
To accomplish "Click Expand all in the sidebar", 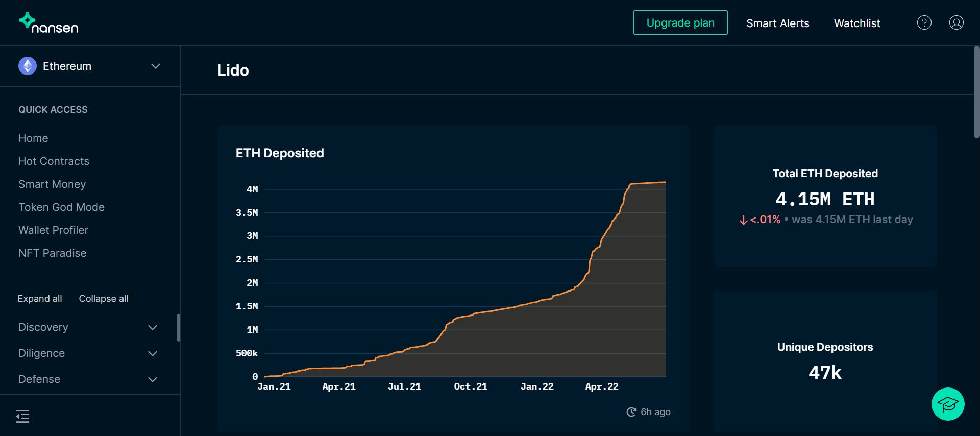I will (x=40, y=299).
